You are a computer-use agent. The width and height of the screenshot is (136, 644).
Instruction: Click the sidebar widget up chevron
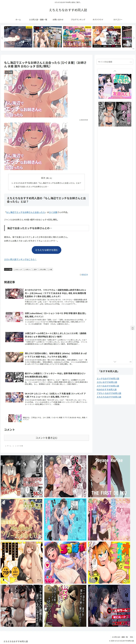115,71
